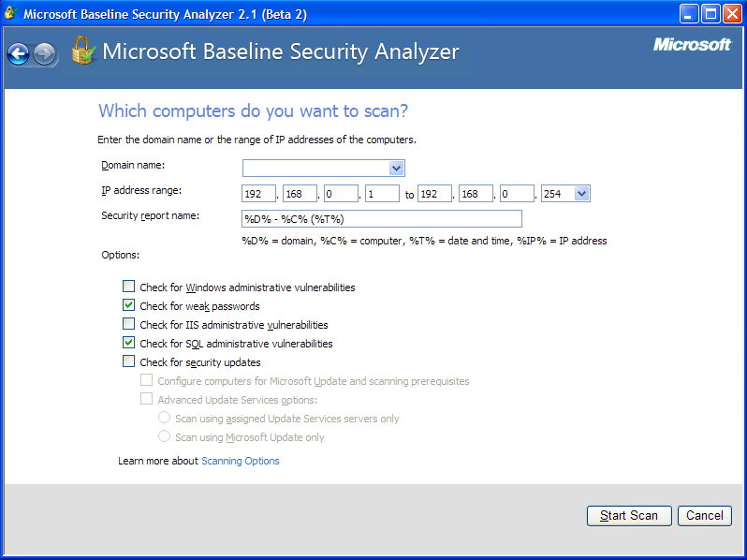The height and width of the screenshot is (560, 747).
Task: Click the padlock logo with green checkmark
Action: (83, 51)
